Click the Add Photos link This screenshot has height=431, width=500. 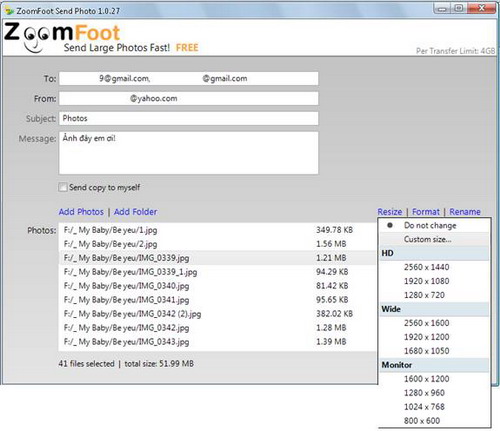[81, 212]
